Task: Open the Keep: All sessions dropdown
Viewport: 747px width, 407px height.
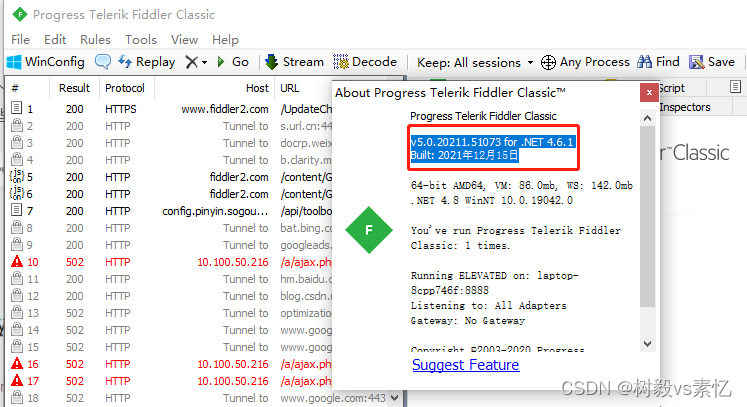Action: [475, 62]
